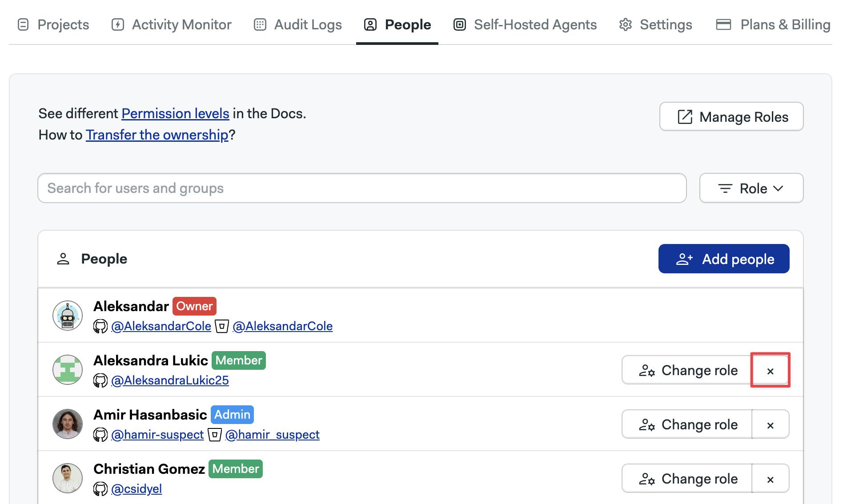Open @csidyel GitHub link
This screenshot has width=843, height=504.
coord(136,489)
